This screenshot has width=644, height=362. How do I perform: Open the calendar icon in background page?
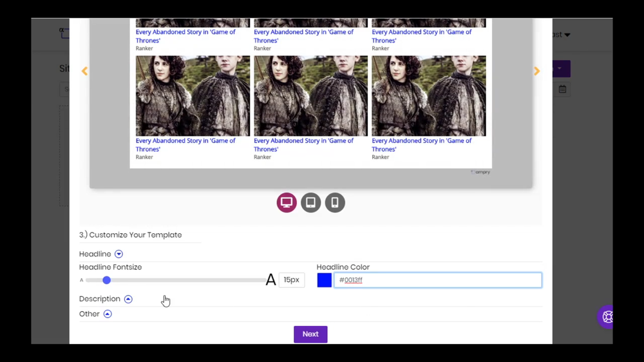point(562,89)
